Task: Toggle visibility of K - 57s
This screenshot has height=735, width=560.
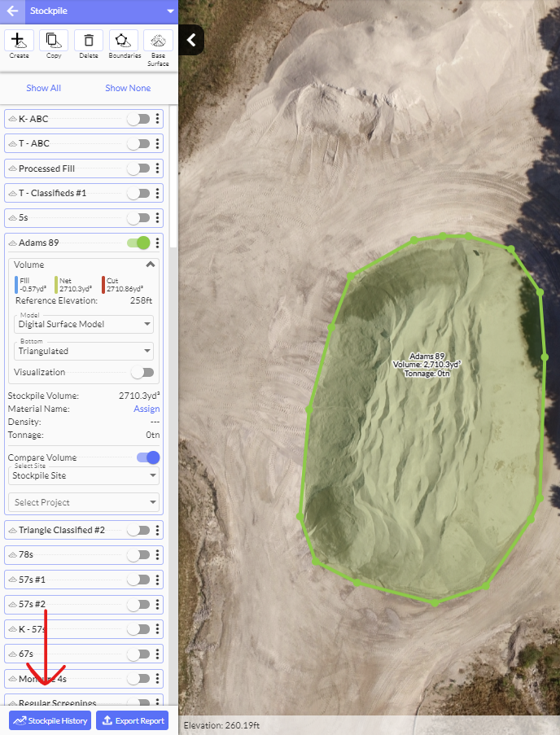Action: pyautogui.click(x=138, y=629)
